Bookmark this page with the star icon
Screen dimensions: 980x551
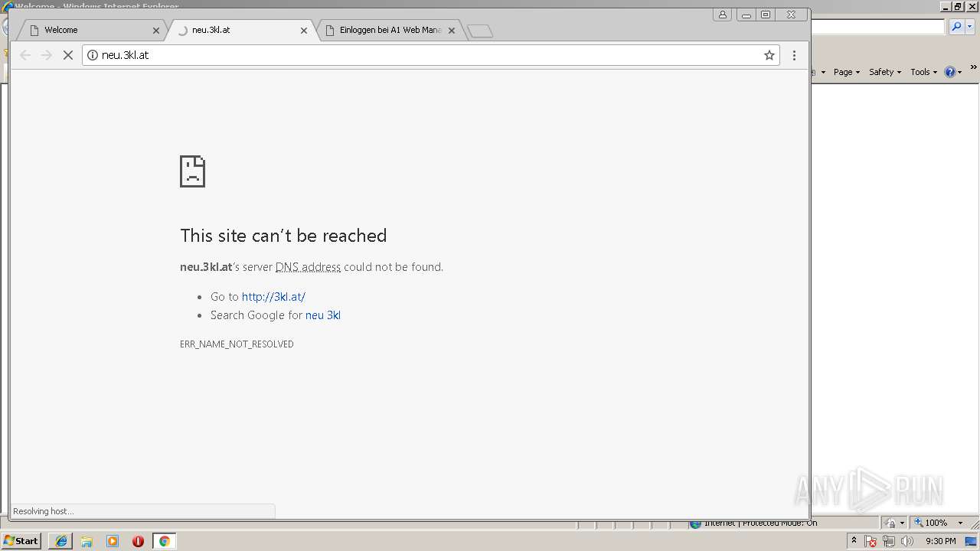point(769,55)
